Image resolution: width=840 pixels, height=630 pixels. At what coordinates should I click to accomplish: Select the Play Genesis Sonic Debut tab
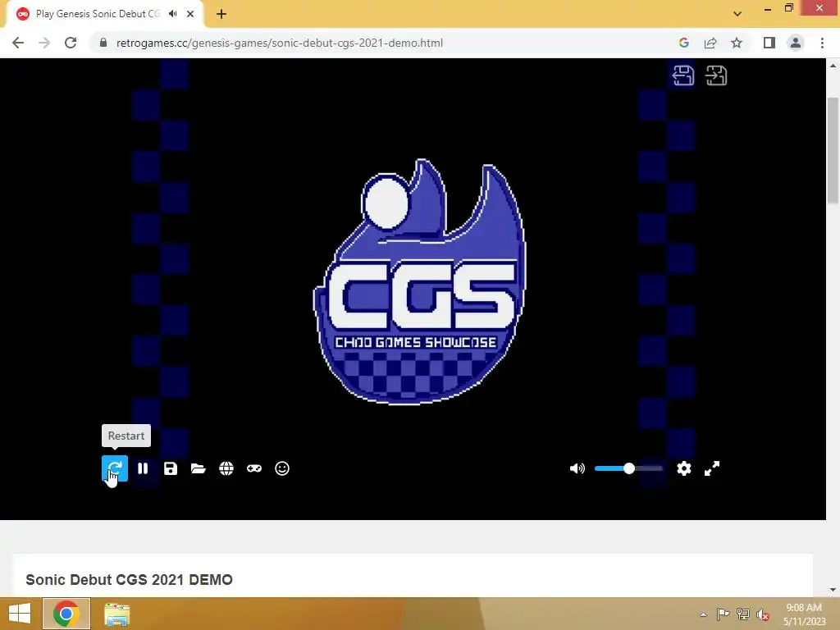click(105, 14)
